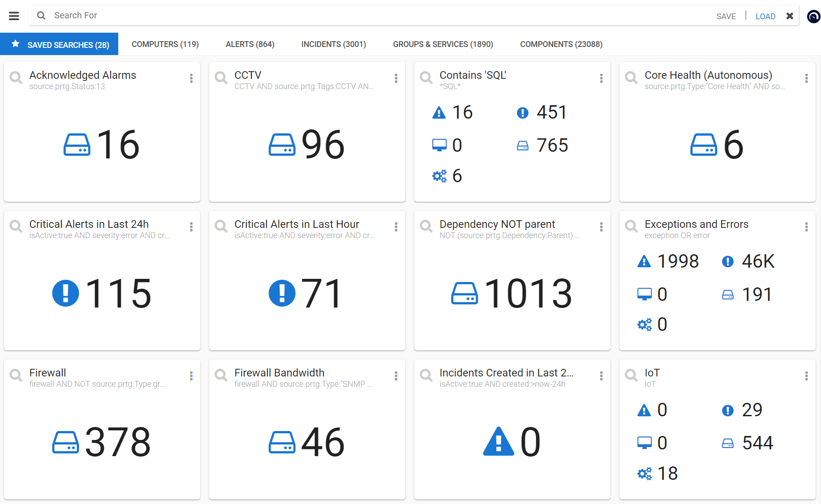This screenshot has width=821, height=504.
Task: Switch to the Computers (119) tab
Action: click(165, 44)
